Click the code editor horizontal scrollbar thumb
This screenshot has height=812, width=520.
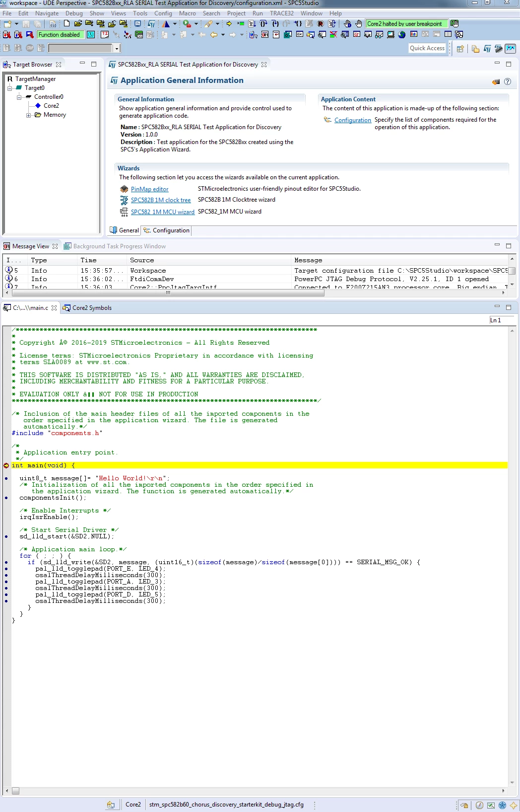pyautogui.click(x=15, y=791)
